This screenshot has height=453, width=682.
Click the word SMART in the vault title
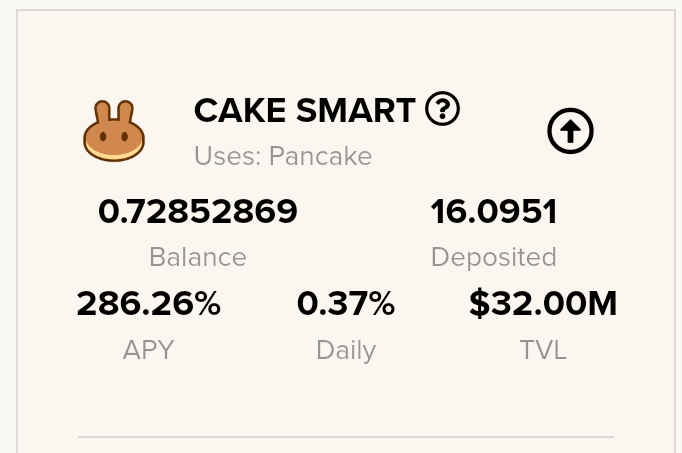[356, 110]
